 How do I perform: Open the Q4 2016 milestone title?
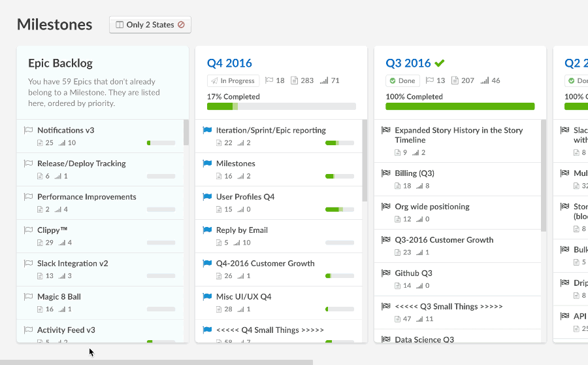coord(229,63)
